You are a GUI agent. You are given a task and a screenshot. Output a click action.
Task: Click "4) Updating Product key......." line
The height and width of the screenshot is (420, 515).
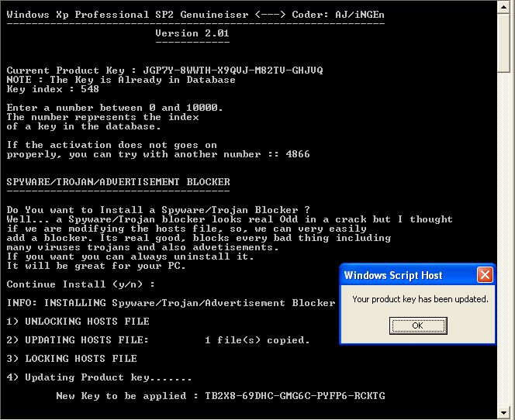pos(99,377)
